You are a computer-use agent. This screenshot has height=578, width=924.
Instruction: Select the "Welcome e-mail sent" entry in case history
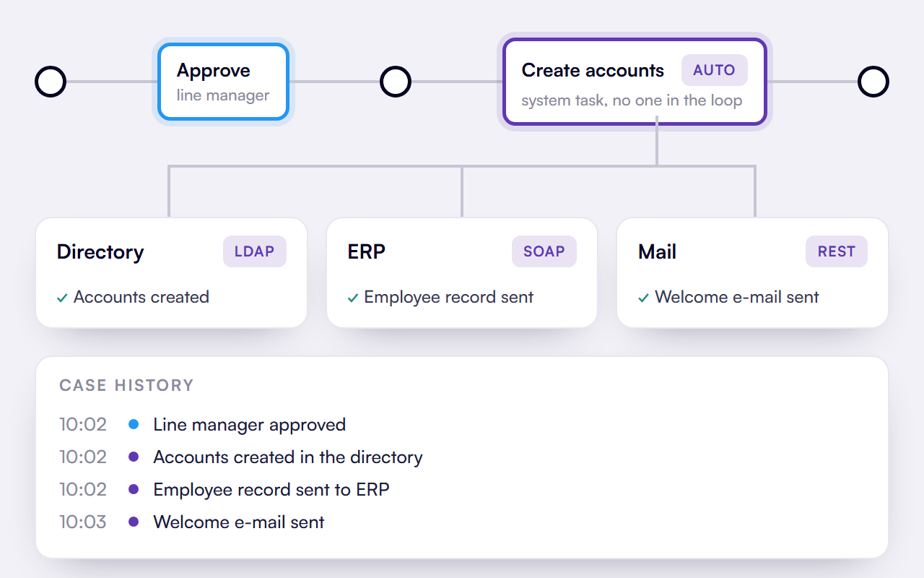coord(239,522)
